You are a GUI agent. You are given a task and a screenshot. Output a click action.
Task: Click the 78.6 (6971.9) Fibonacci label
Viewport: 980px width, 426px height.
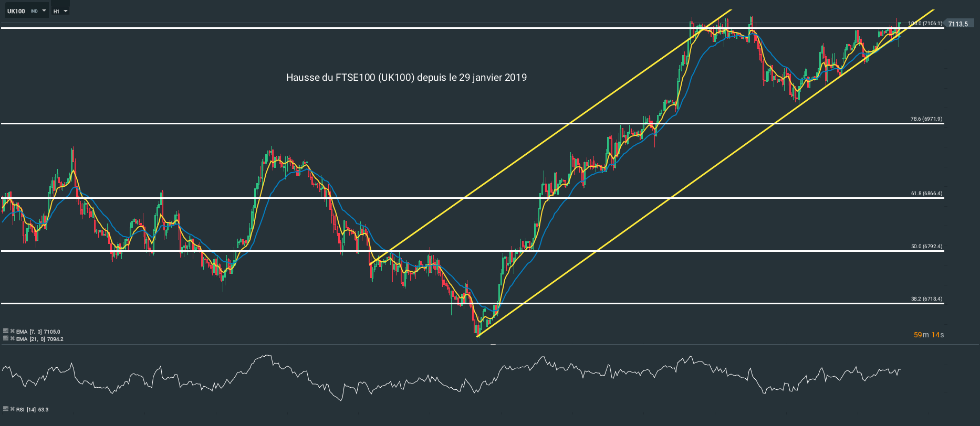[926, 119]
